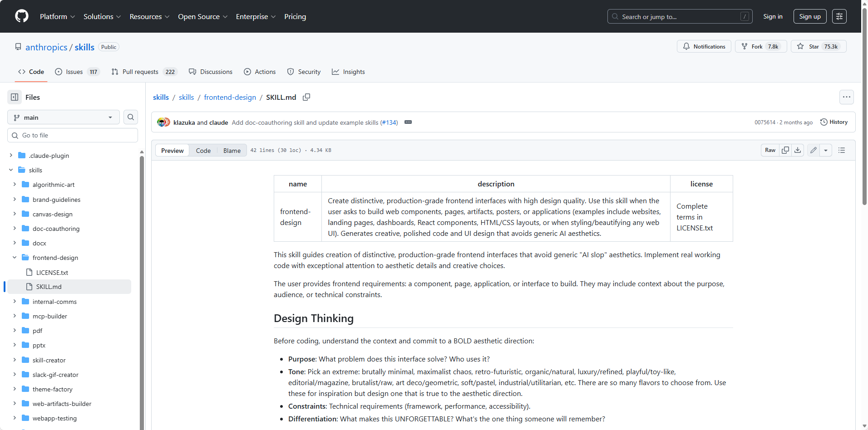Image resolution: width=868 pixels, height=430 pixels.
Task: Switch to Code view of file
Action: tap(203, 151)
